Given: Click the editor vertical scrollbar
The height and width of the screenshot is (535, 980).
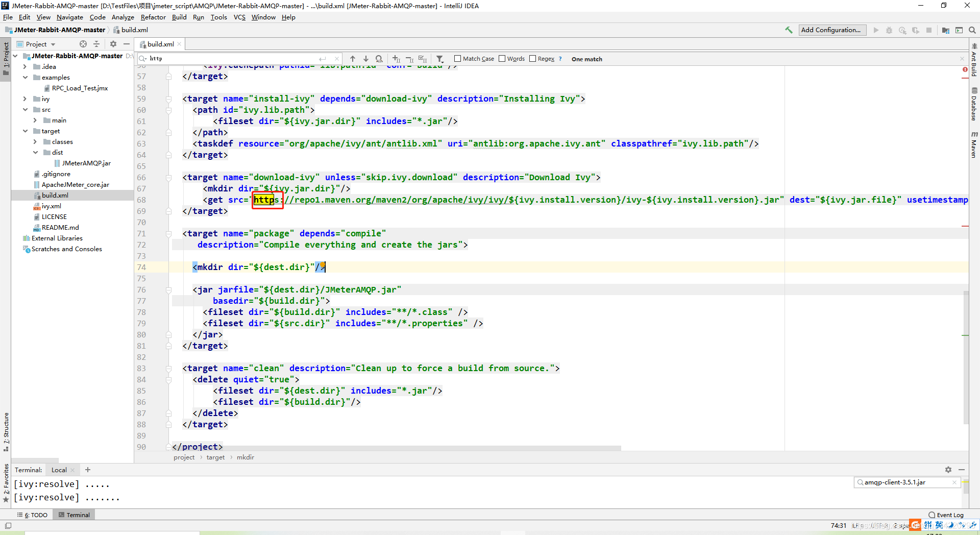Looking at the screenshot, I should [x=965, y=357].
